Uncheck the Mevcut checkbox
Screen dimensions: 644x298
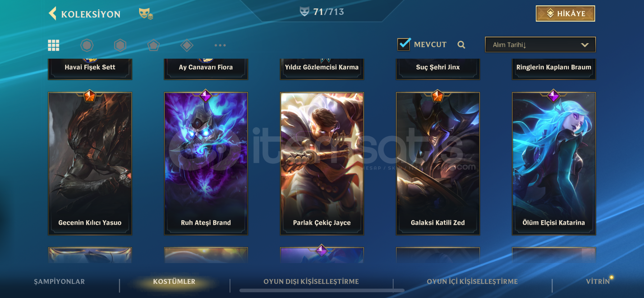[404, 44]
